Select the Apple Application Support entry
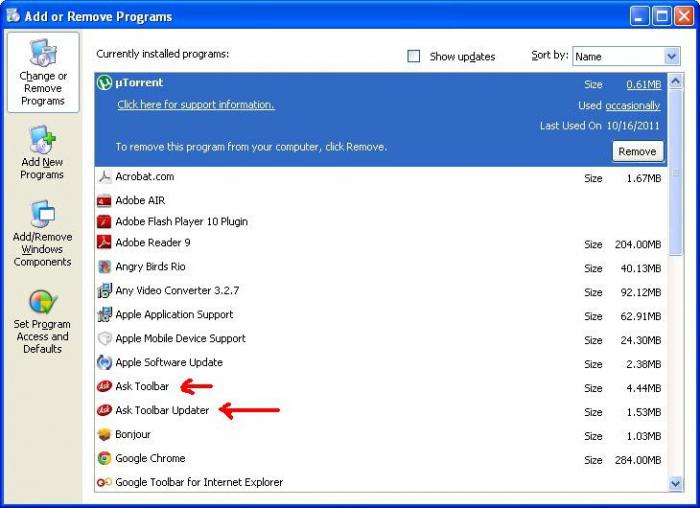The height and width of the screenshot is (508, 700). click(x=380, y=315)
